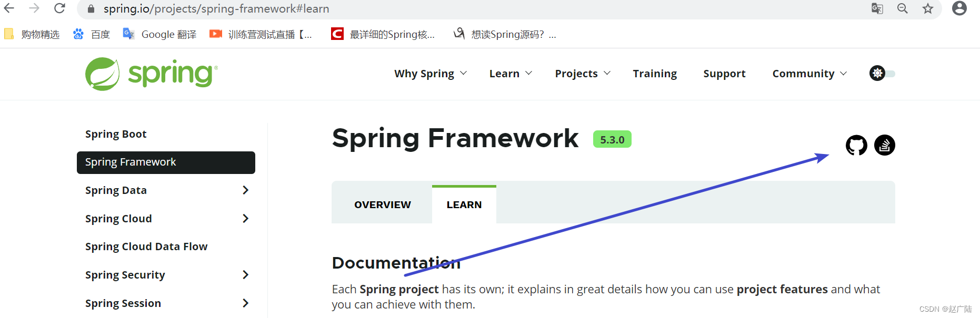Open the GitHub repository icon

coord(856,145)
